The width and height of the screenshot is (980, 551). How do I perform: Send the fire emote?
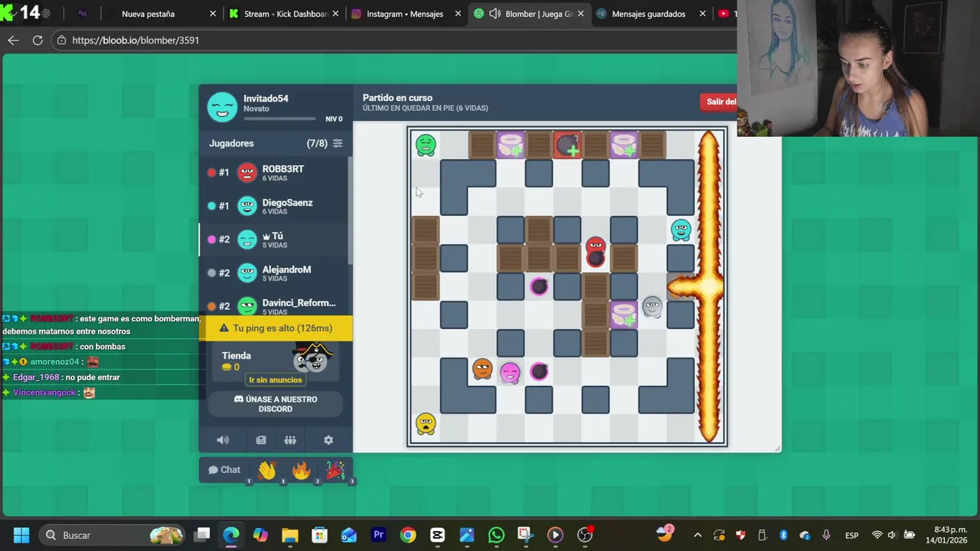click(301, 470)
